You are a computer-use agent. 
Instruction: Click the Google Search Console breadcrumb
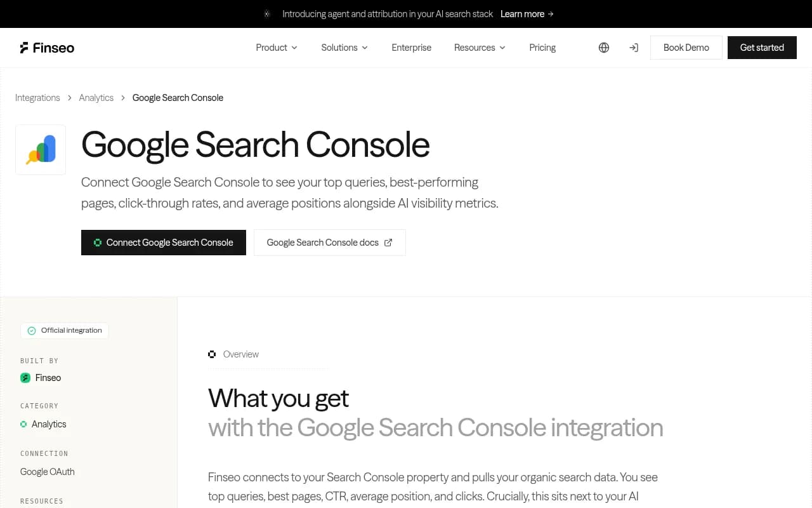pyautogui.click(x=178, y=98)
